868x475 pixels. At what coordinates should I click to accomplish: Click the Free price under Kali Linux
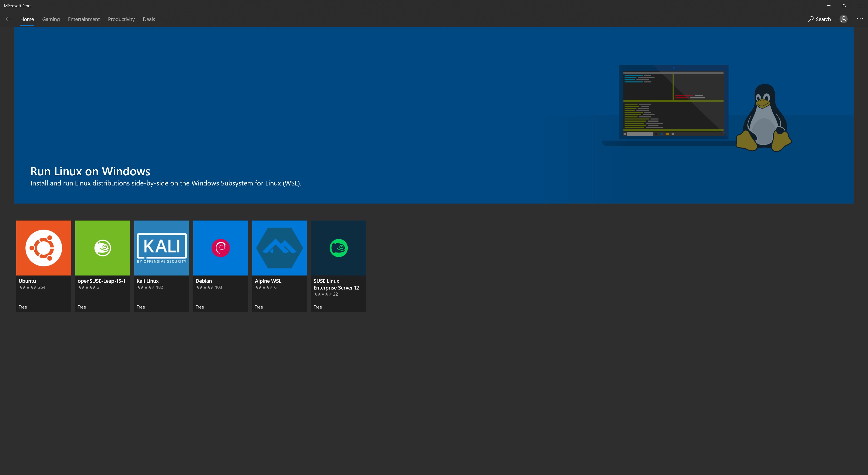[x=141, y=307]
